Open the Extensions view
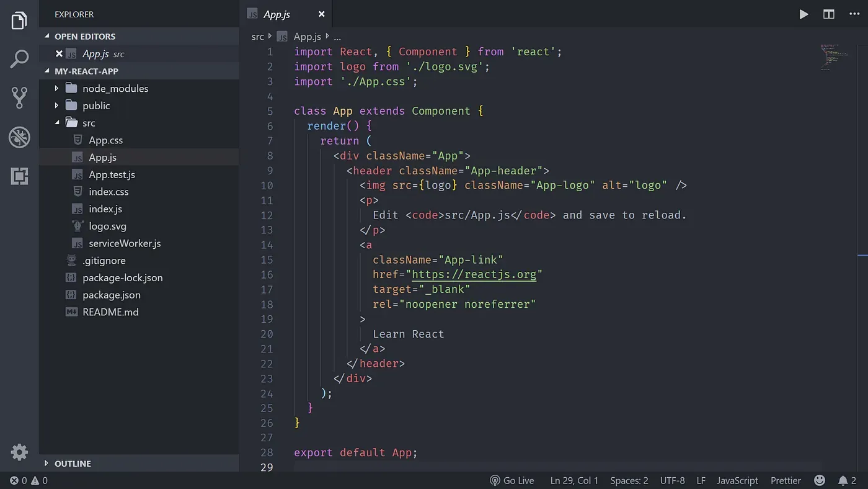Image resolution: width=868 pixels, height=489 pixels. coord(19,176)
